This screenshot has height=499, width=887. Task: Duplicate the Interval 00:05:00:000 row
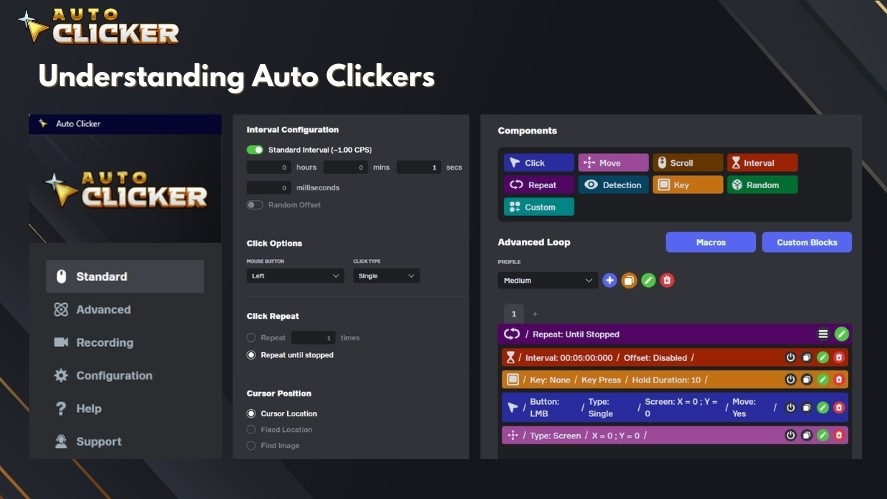[807, 358]
